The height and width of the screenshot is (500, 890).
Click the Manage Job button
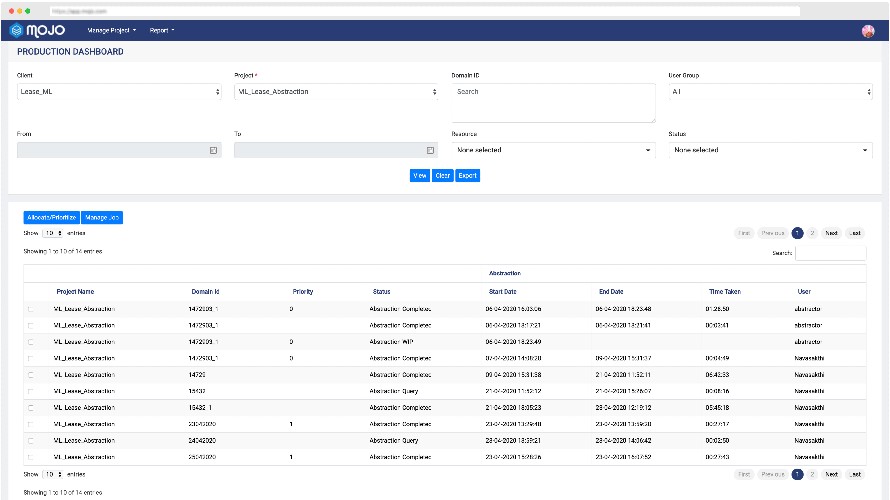tap(102, 217)
